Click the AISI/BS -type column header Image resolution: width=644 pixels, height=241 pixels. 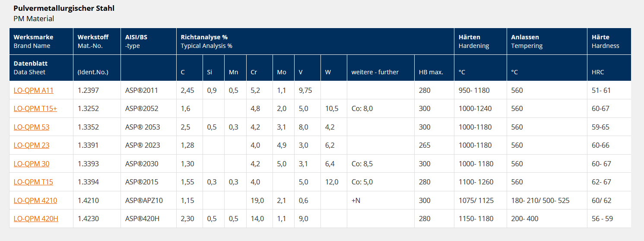149,41
